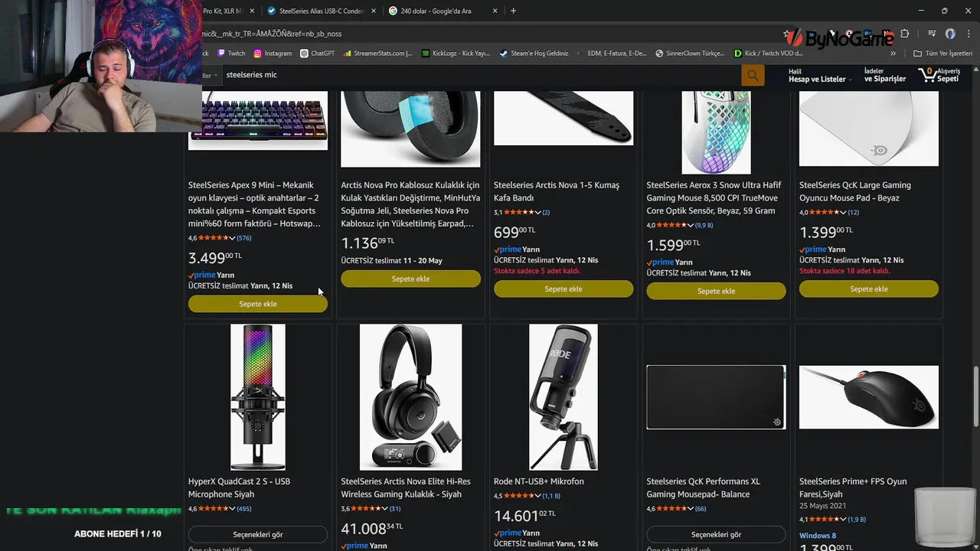Add Arctis Nova Pro ear cushions to cart
Screen dimensions: 980x551
pyautogui.click(x=410, y=279)
